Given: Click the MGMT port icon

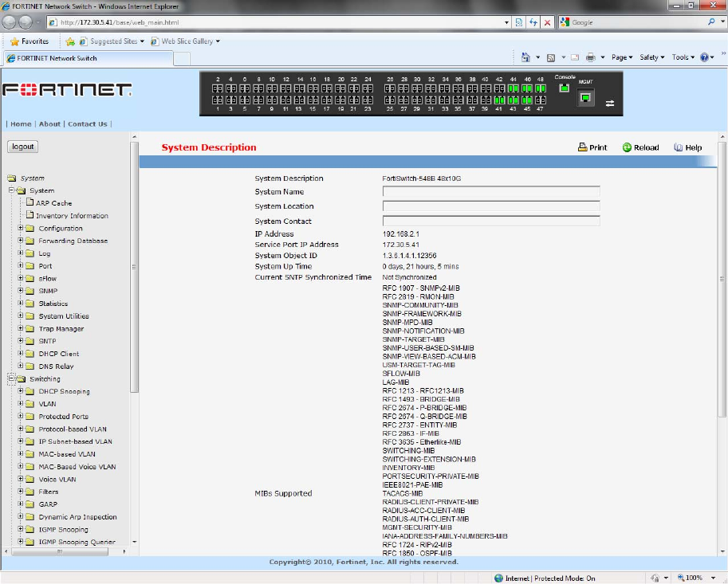Looking at the screenshot, I should tap(585, 98).
